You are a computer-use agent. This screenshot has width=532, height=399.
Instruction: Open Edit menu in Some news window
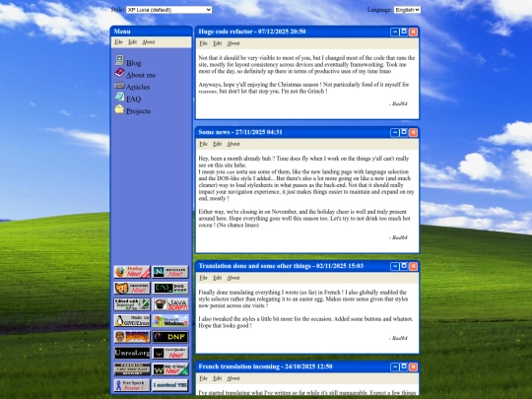217,144
